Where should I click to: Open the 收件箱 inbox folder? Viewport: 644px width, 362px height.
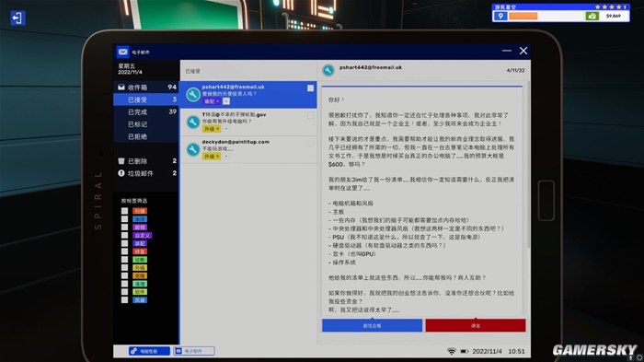(x=145, y=88)
